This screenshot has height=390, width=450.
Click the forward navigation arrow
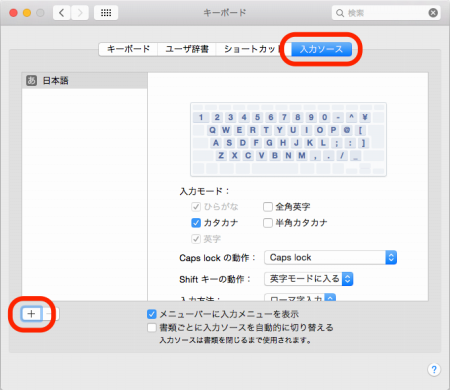coord(80,13)
